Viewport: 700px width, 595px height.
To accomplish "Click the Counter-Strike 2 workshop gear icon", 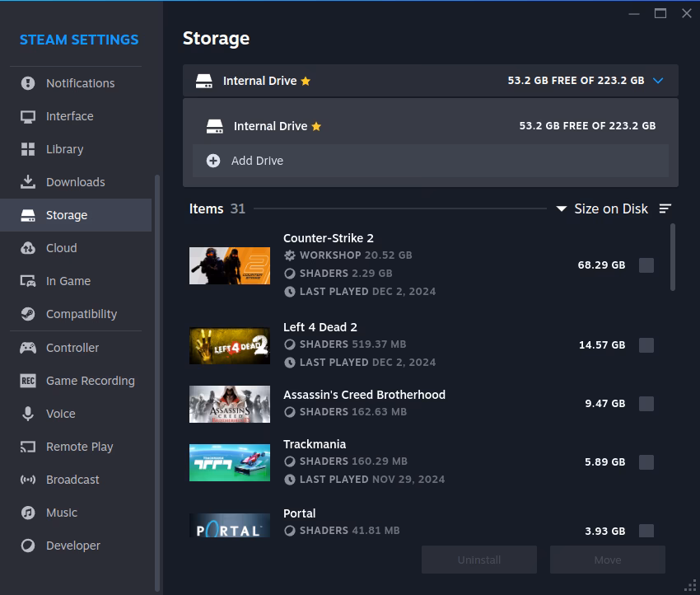I will 290,255.
